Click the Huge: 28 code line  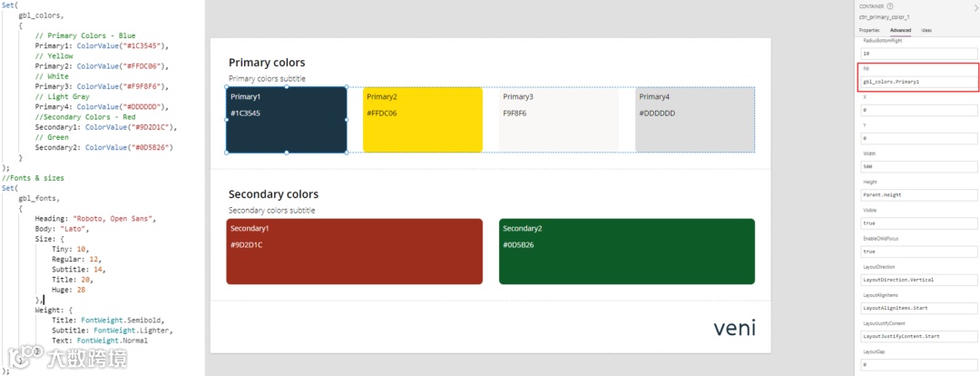coord(69,290)
